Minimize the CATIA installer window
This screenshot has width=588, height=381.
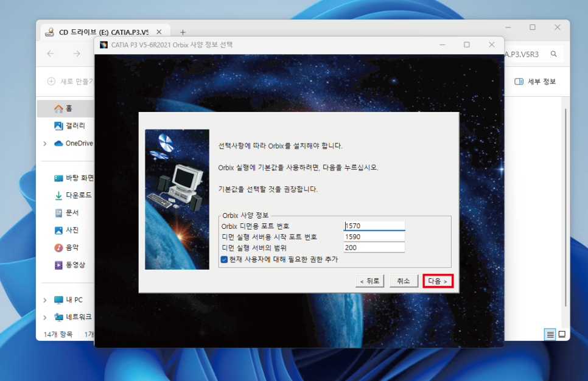pos(442,44)
